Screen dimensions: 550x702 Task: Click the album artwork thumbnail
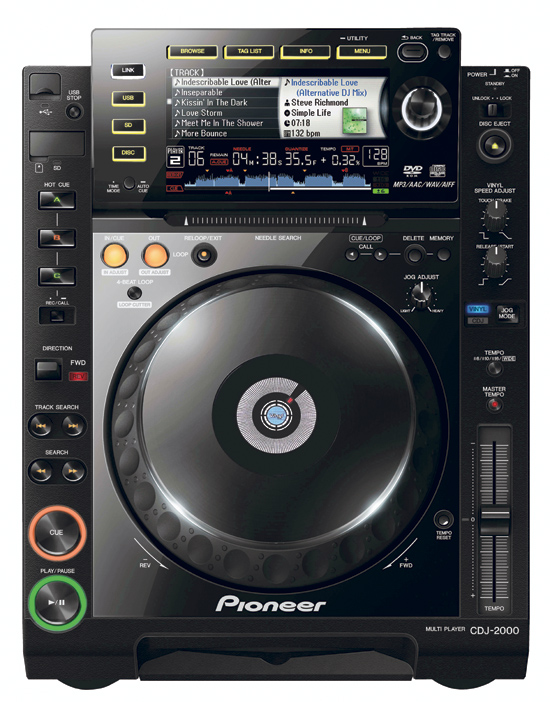354,121
